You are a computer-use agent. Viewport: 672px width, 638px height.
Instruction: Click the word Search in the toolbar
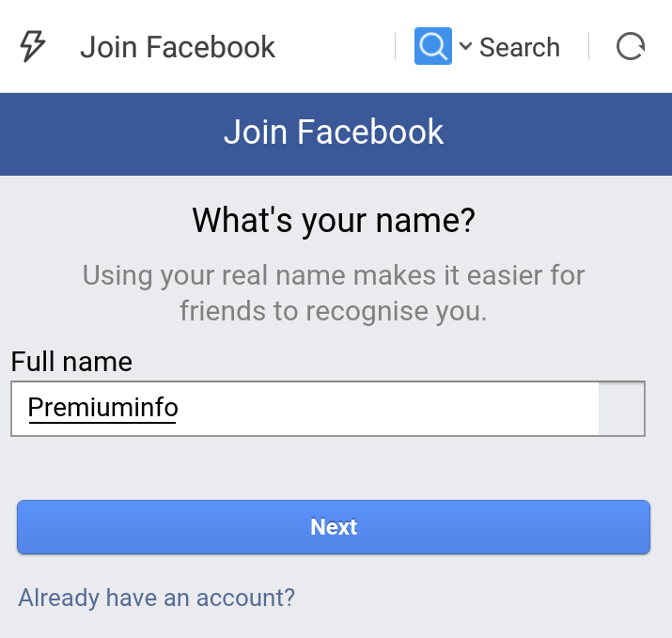pos(520,47)
